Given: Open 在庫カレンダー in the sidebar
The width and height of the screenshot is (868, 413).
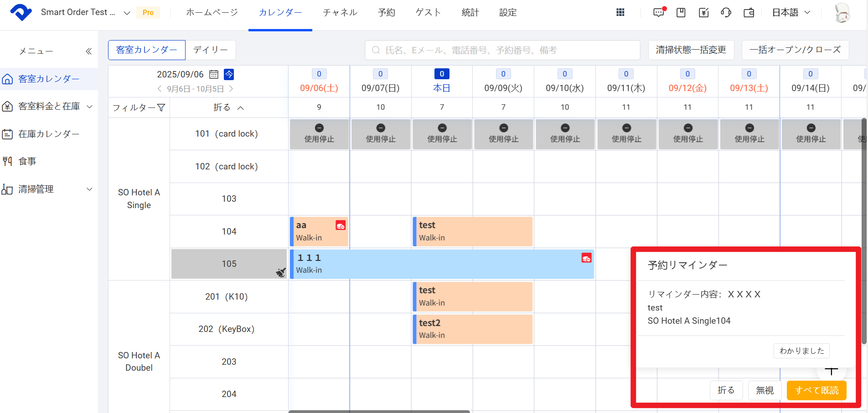Looking at the screenshot, I should pyautogui.click(x=49, y=134).
